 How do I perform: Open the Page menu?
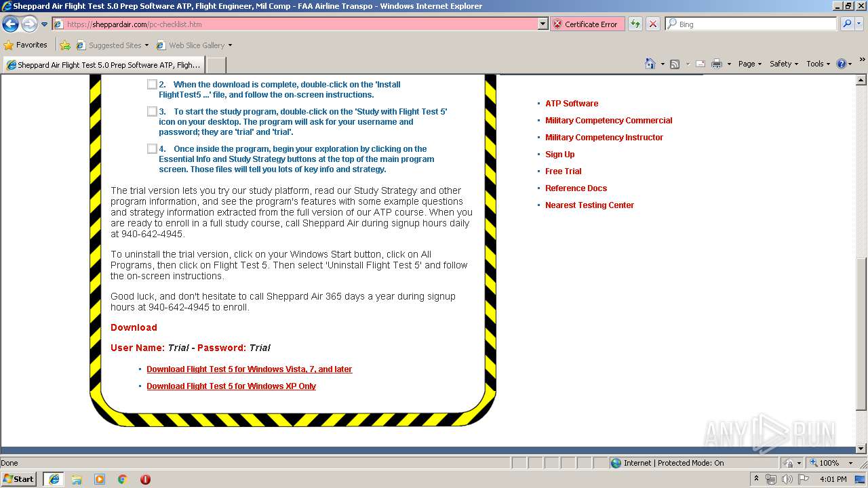point(750,64)
